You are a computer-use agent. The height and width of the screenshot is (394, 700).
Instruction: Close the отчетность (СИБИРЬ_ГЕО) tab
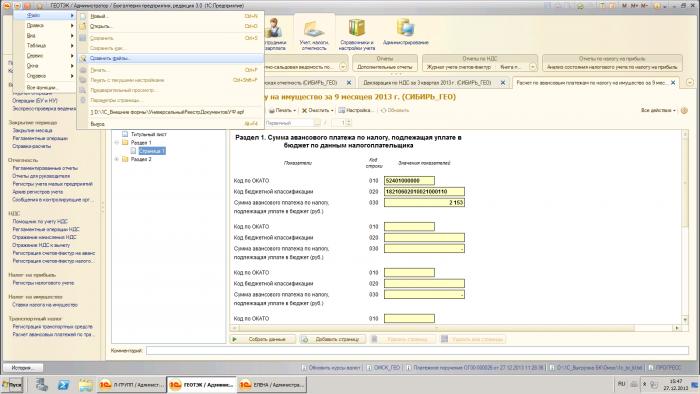pyautogui.click(x=349, y=83)
